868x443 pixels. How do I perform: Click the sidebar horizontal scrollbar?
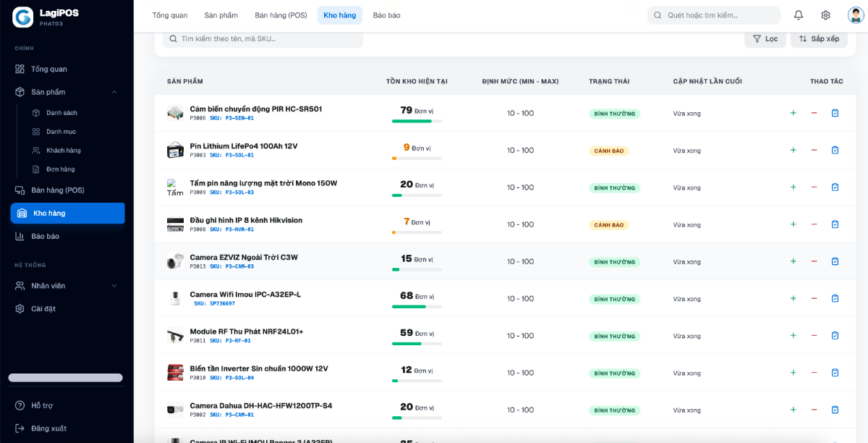coord(65,378)
